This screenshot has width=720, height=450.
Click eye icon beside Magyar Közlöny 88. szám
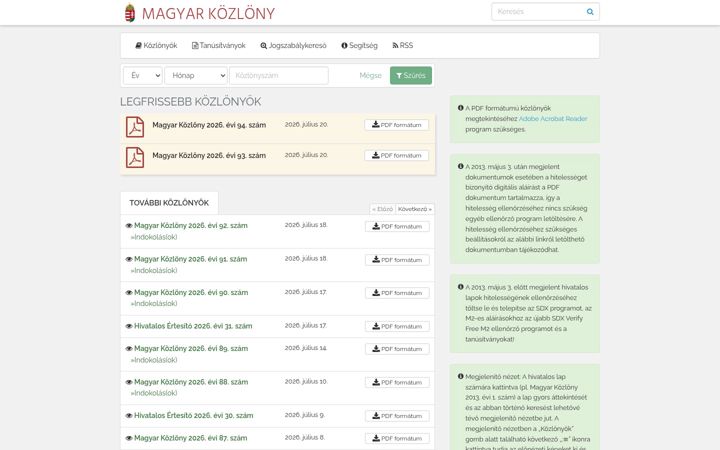129,382
